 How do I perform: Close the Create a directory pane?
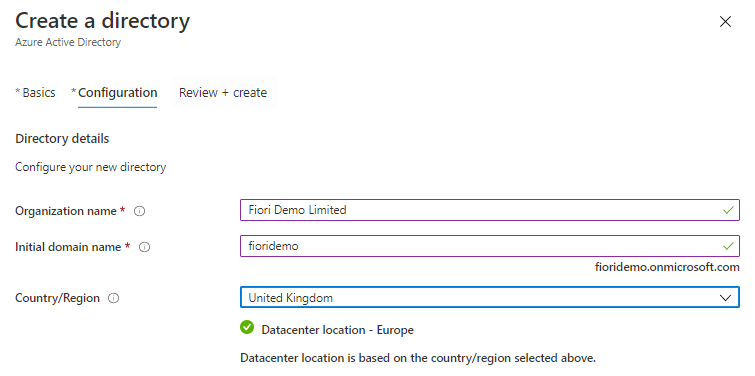[x=725, y=22]
